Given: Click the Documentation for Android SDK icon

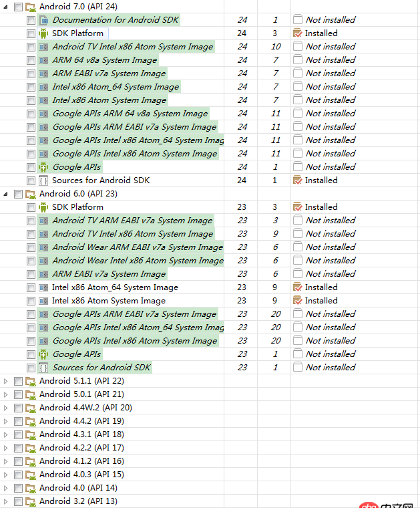Looking at the screenshot, I should [43, 20].
